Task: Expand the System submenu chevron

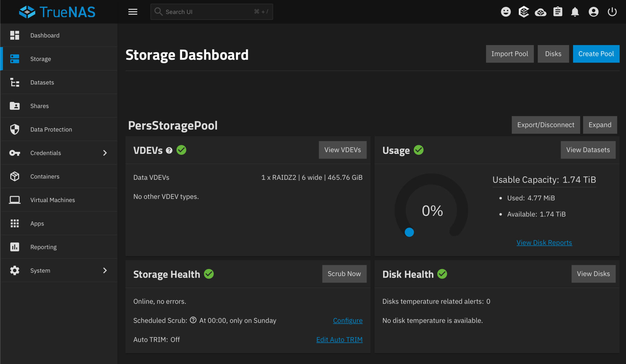Action: (105, 270)
